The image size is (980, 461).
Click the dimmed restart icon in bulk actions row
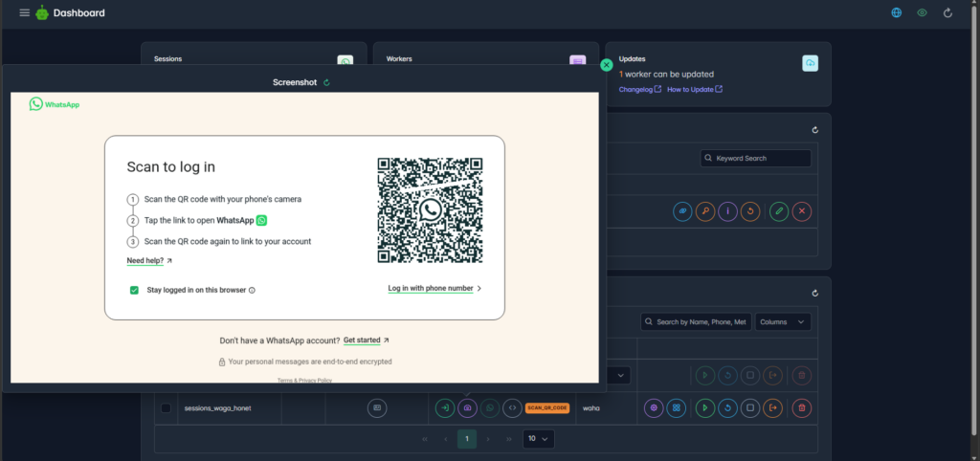pyautogui.click(x=727, y=376)
